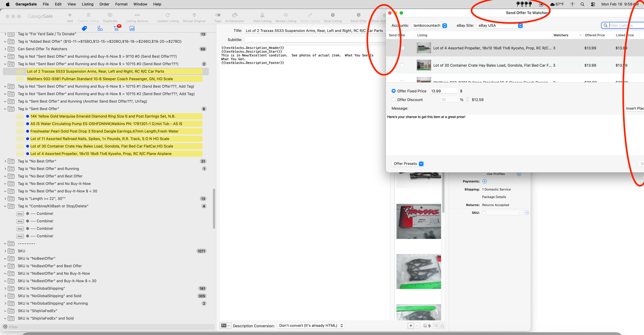This screenshot has height=335, width=644.
Task: Click the Update Listing toolbar icon
Action: tap(168, 15)
